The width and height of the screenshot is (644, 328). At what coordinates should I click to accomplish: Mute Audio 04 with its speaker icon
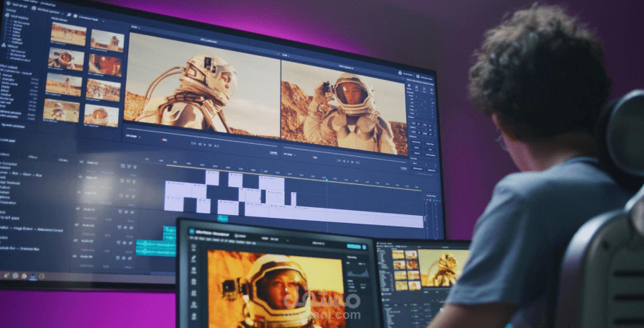point(130,259)
